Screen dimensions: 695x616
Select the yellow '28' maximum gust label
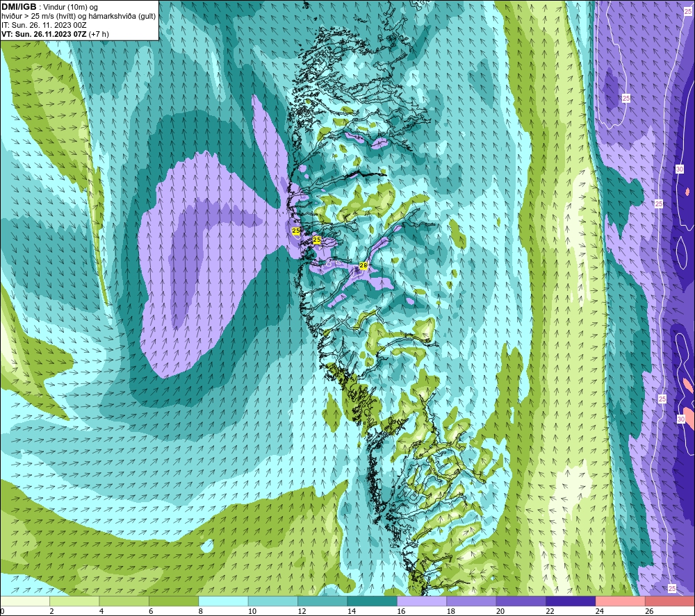click(363, 266)
